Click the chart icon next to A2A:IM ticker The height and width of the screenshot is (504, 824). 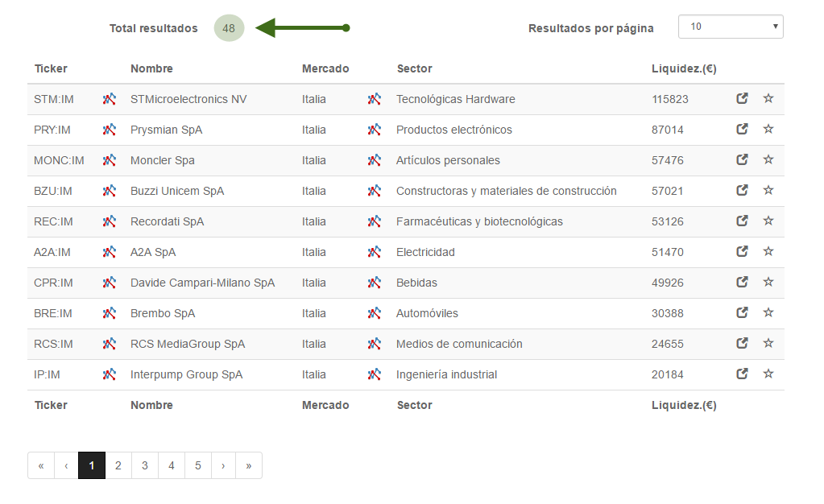[x=110, y=252]
